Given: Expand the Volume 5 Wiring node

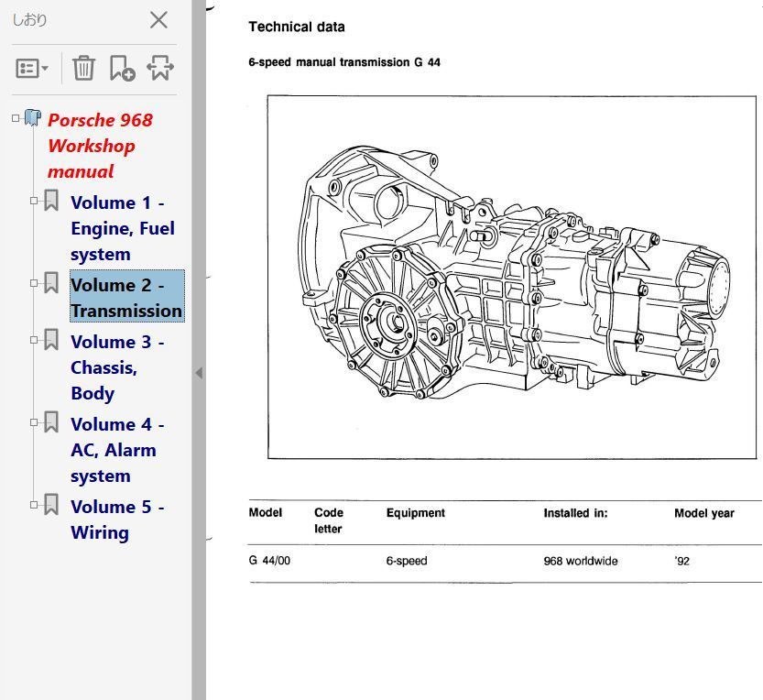Looking at the screenshot, I should click(34, 505).
